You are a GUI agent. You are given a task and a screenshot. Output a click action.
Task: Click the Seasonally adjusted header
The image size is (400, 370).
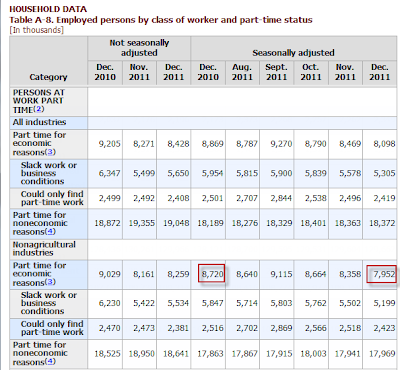(293, 53)
